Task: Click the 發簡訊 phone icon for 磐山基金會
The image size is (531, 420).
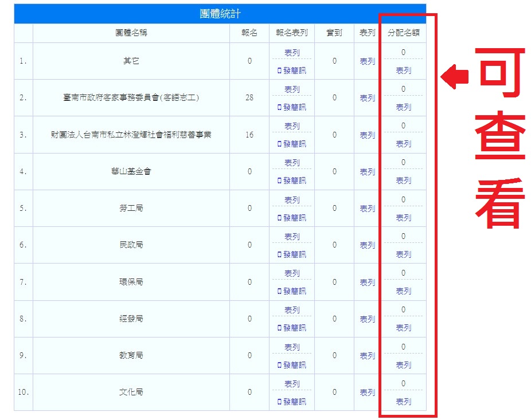Action: pos(279,180)
